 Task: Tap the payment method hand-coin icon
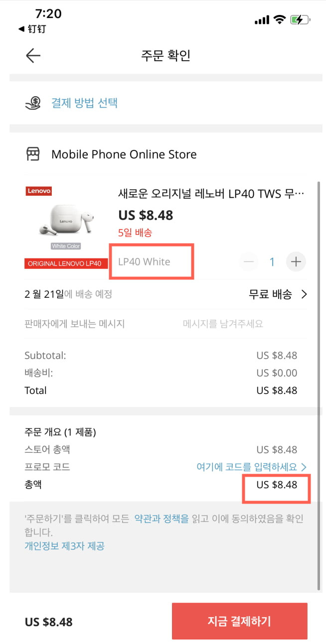33,103
